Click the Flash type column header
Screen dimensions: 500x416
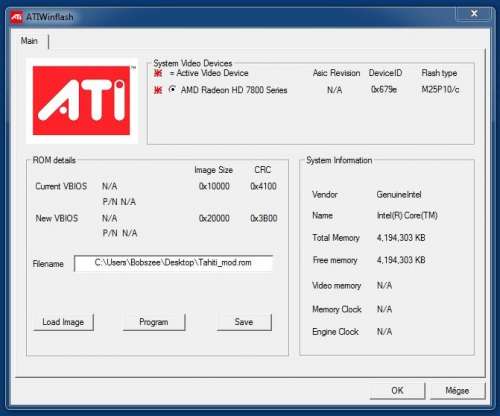click(x=439, y=73)
